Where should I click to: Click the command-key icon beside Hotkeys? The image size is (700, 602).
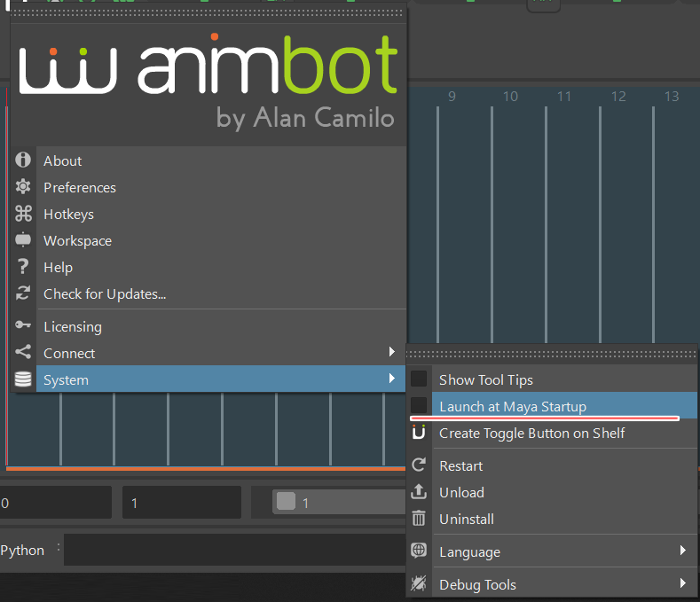click(x=23, y=214)
